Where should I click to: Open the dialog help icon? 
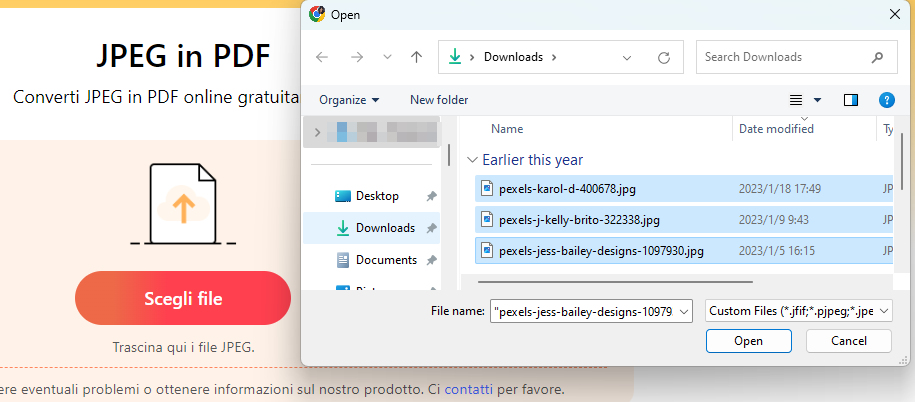tap(885, 100)
